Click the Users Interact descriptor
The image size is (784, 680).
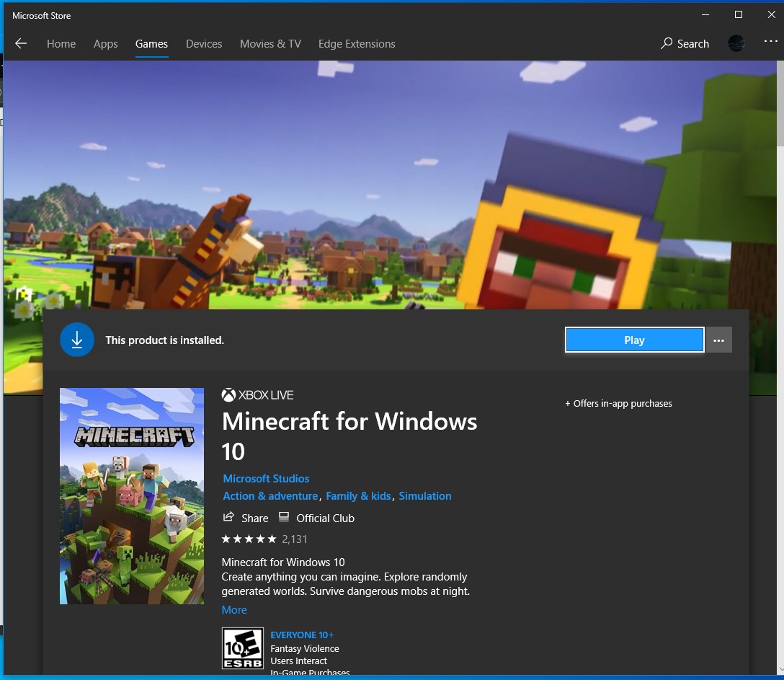pos(298,661)
